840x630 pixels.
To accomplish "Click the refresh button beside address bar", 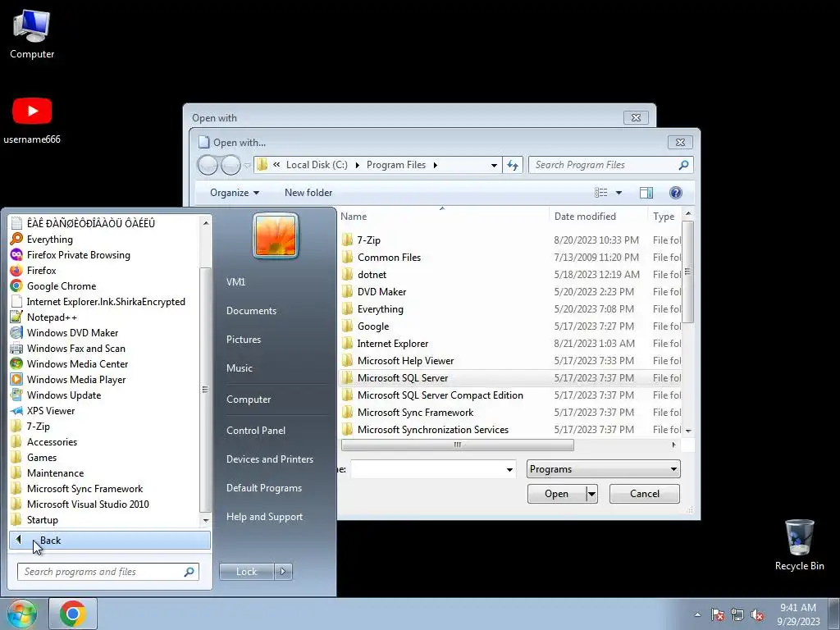I will pyautogui.click(x=513, y=165).
